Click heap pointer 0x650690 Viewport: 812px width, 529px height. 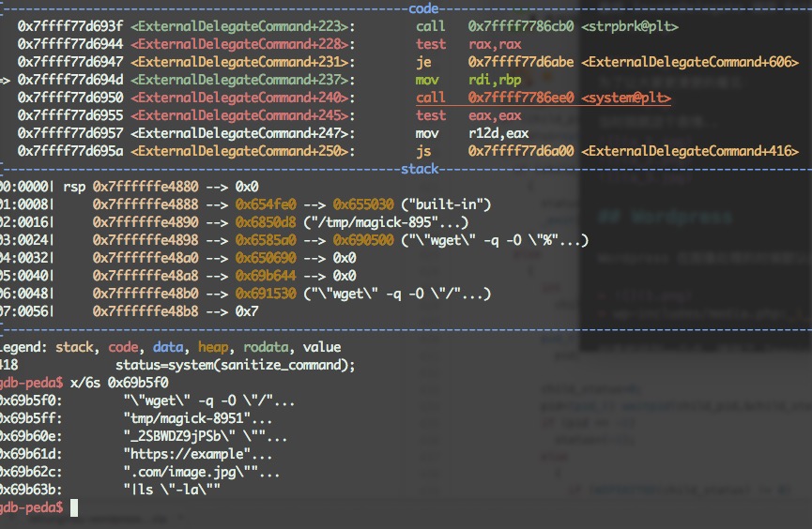coord(266,258)
